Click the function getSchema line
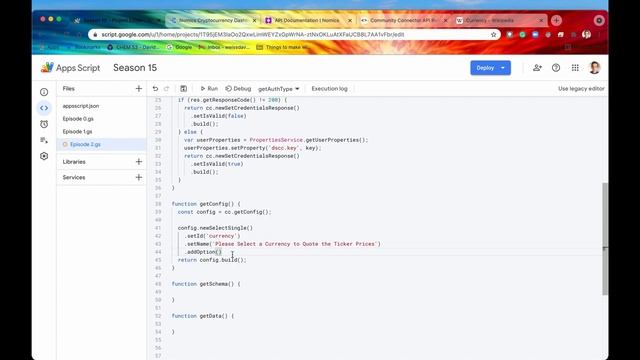 (206, 284)
